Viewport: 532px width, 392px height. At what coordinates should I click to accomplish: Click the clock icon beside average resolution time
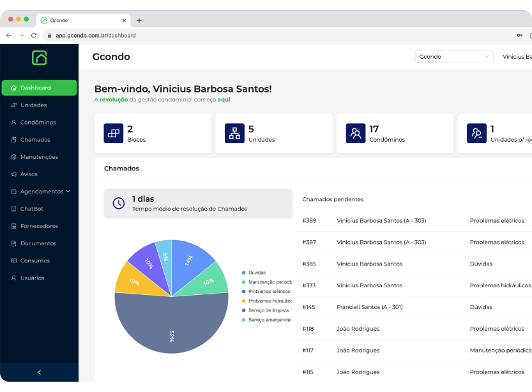[119, 203]
